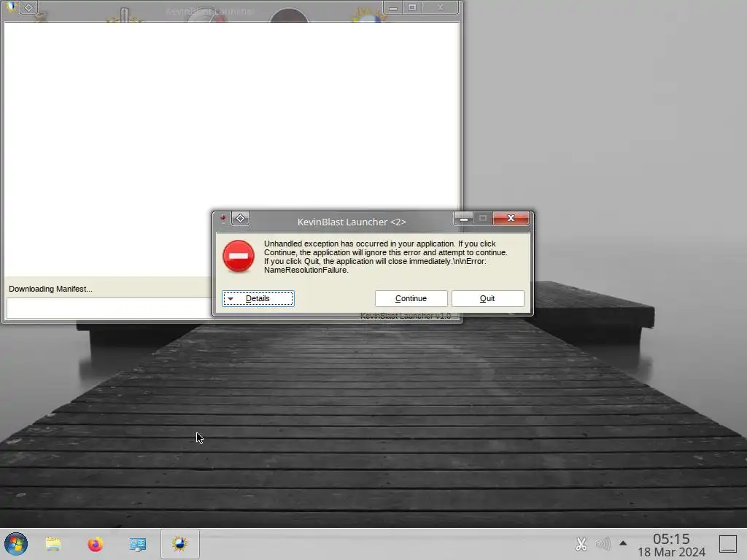Minimize the KevinBlast Launcher <2> dialog
This screenshot has width=747, height=560.
coord(463,219)
